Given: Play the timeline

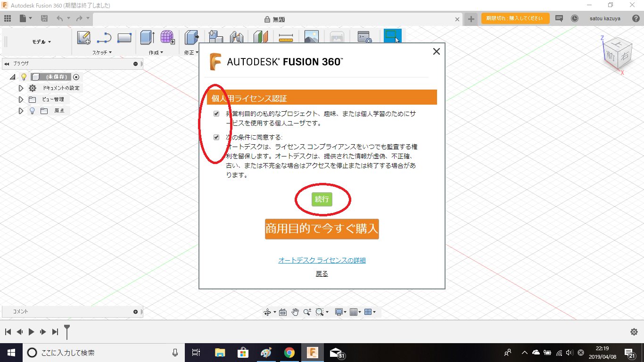Looking at the screenshot, I should [31, 332].
